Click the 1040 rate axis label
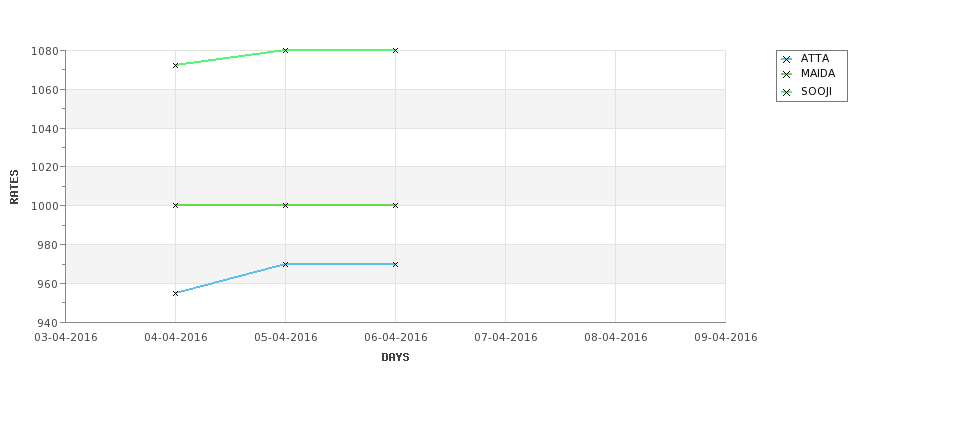 45,129
